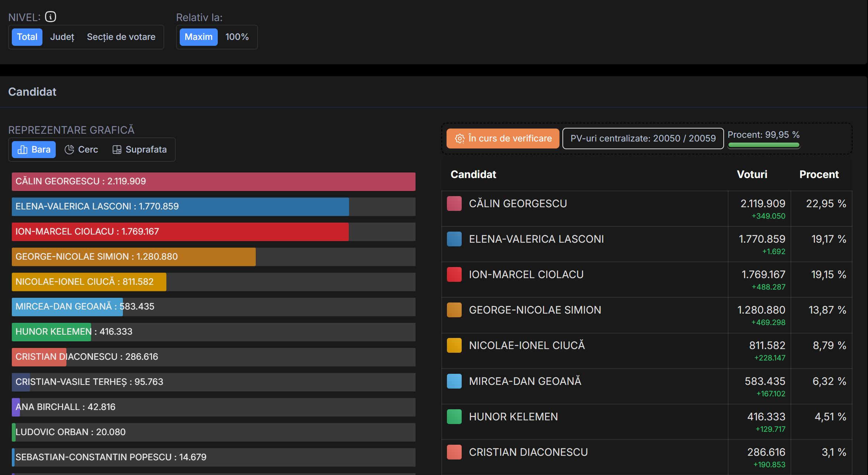Viewport: 868px width, 475px height.
Task: Click the bar chart icon in Bara
Action: 23,150
